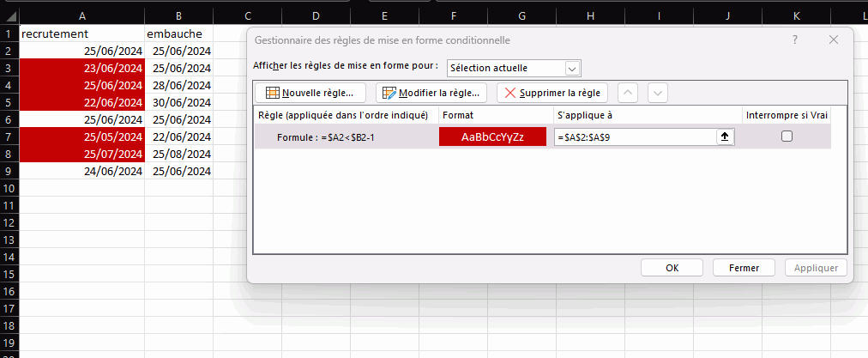This screenshot has width=868, height=358.
Task: Click the dialog help question mark
Action: coord(795,39)
